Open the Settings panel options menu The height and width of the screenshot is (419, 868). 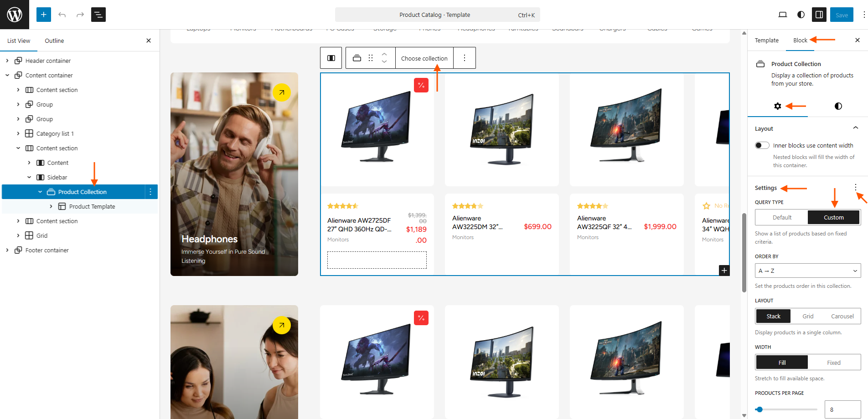tap(856, 187)
